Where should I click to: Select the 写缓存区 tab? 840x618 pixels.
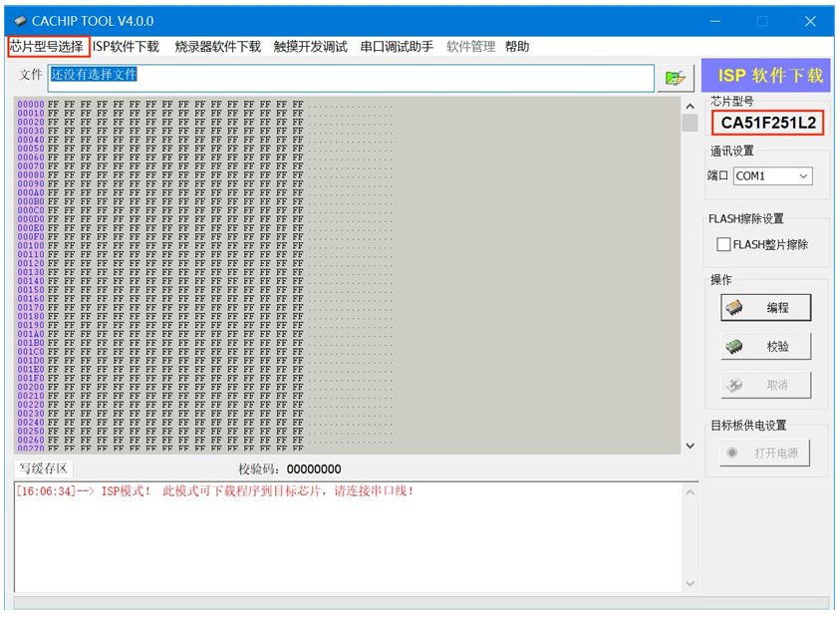click(44, 468)
